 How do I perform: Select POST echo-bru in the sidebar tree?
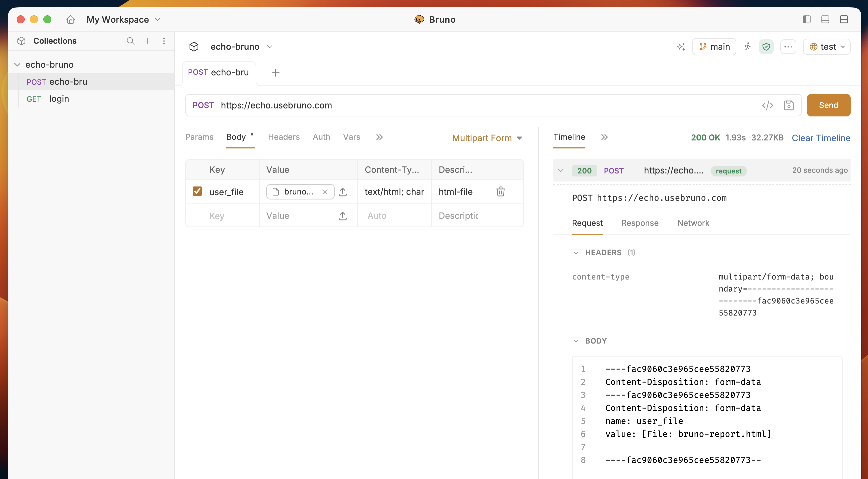pos(92,82)
